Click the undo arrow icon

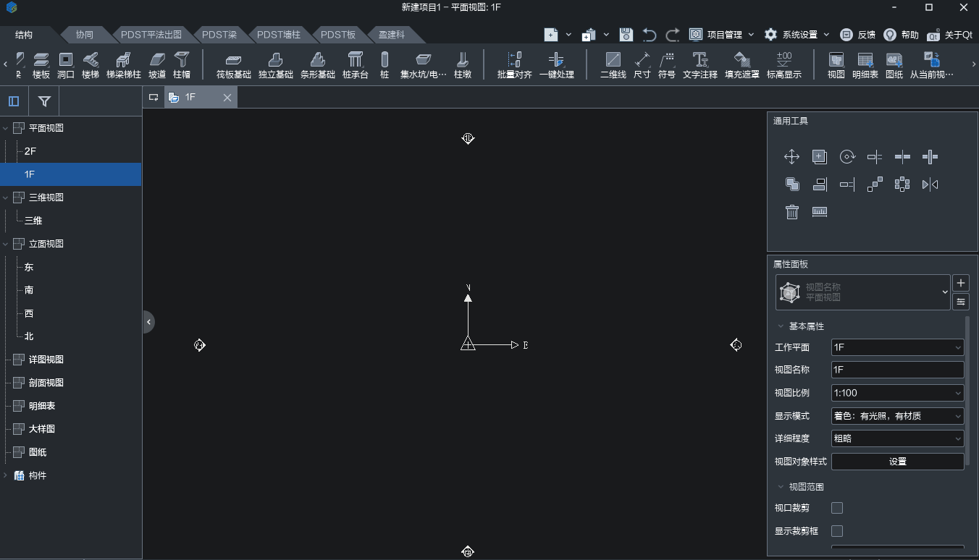[x=649, y=35]
